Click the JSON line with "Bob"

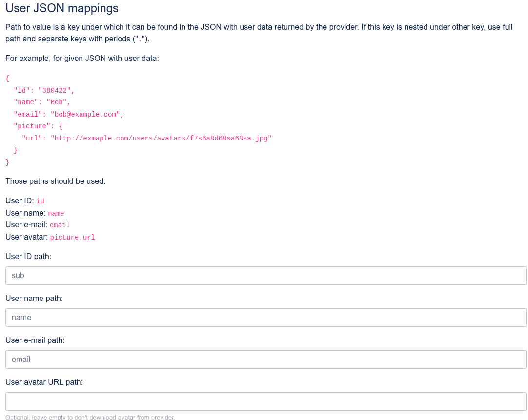point(42,102)
